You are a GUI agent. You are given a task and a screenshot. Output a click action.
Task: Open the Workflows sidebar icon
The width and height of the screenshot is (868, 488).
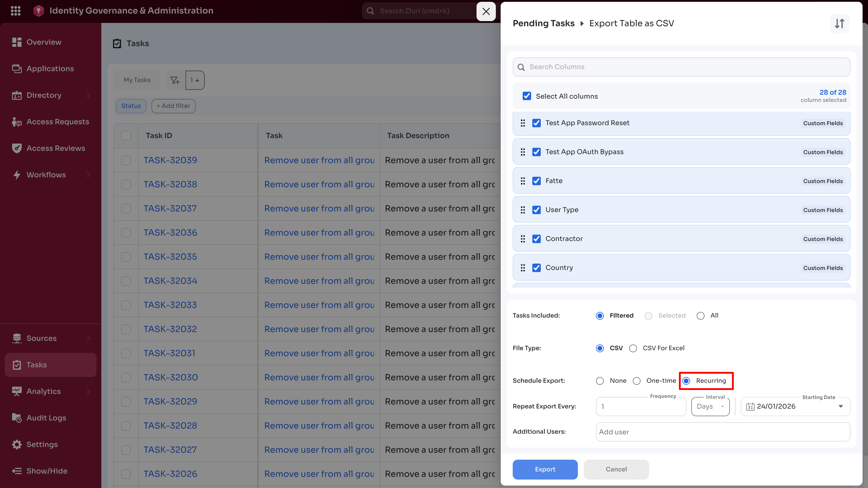(17, 175)
